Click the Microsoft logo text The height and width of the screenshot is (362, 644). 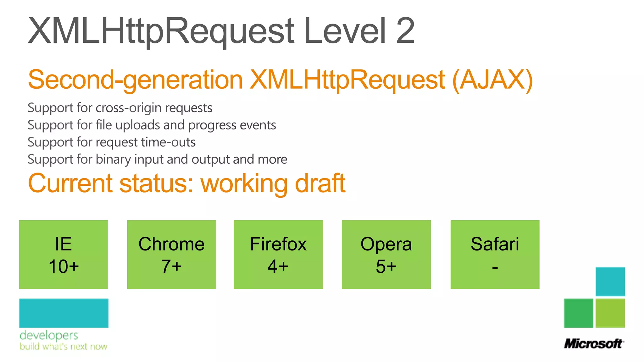click(593, 343)
